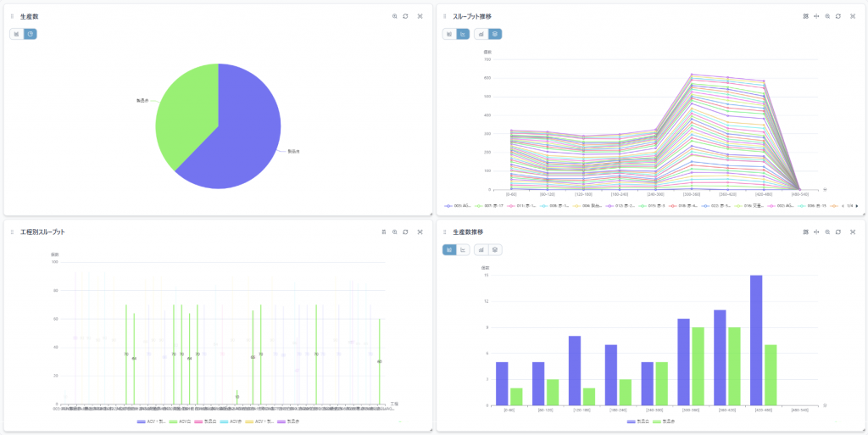Select bar chart mode in 生産数推移
The image size is (868, 435).
tap(449, 250)
